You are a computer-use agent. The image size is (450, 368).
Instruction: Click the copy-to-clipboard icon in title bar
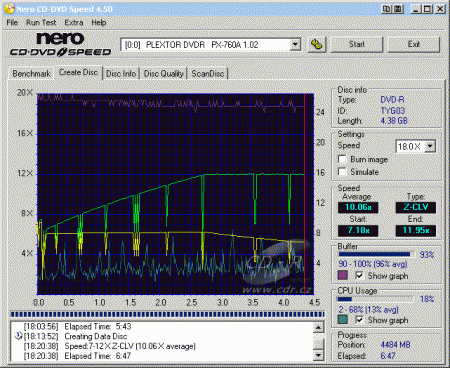387,9
